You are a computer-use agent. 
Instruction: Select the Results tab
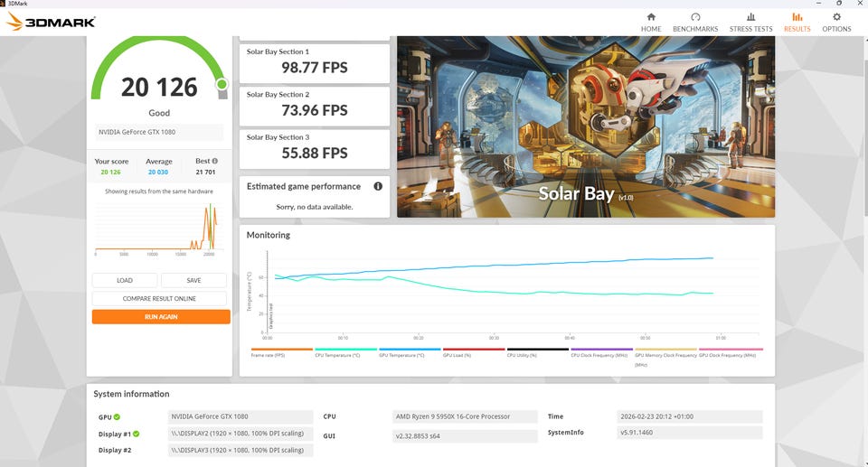[x=797, y=23]
